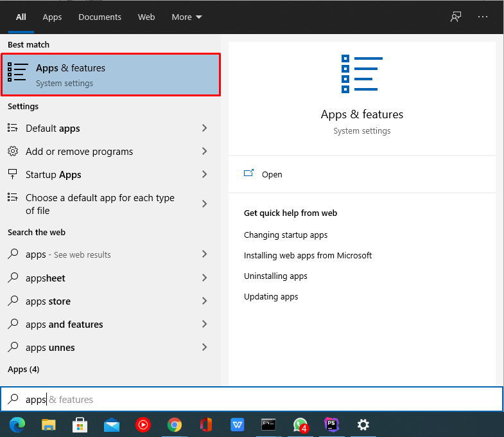Click the Startup Apps monitor icon
504x437 pixels.
(x=13, y=174)
